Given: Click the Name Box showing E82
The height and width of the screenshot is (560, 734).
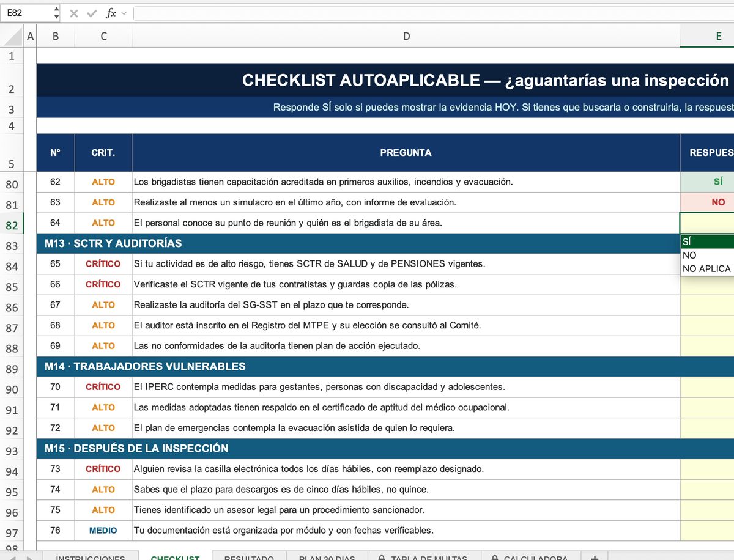Looking at the screenshot, I should [x=26, y=12].
